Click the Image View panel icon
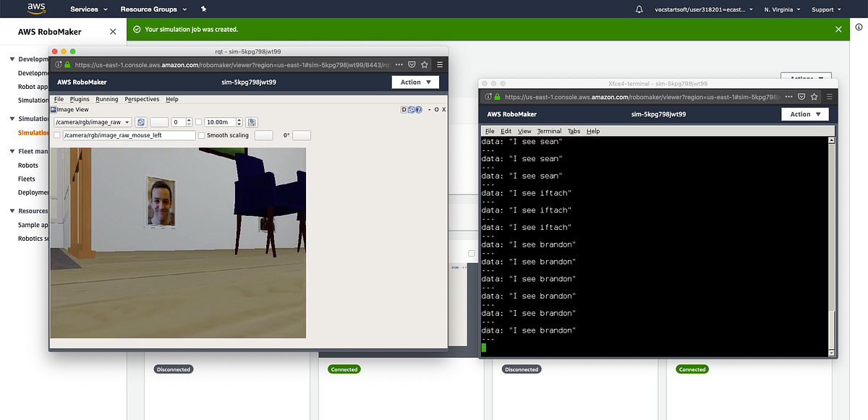868x420 pixels. click(x=54, y=109)
